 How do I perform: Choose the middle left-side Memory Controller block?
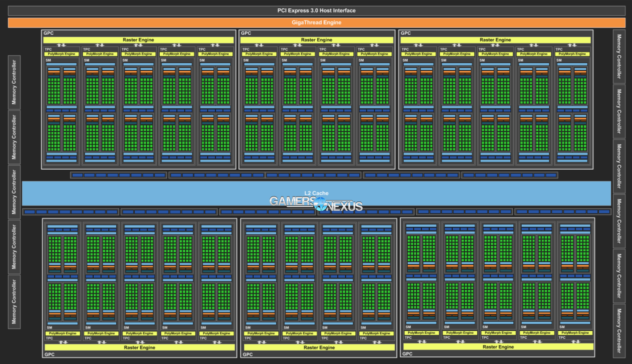pyautogui.click(x=14, y=192)
